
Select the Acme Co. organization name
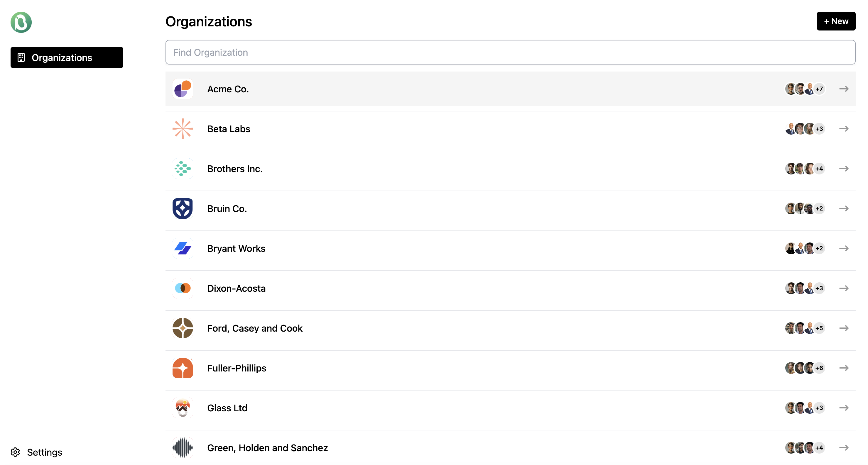point(228,89)
